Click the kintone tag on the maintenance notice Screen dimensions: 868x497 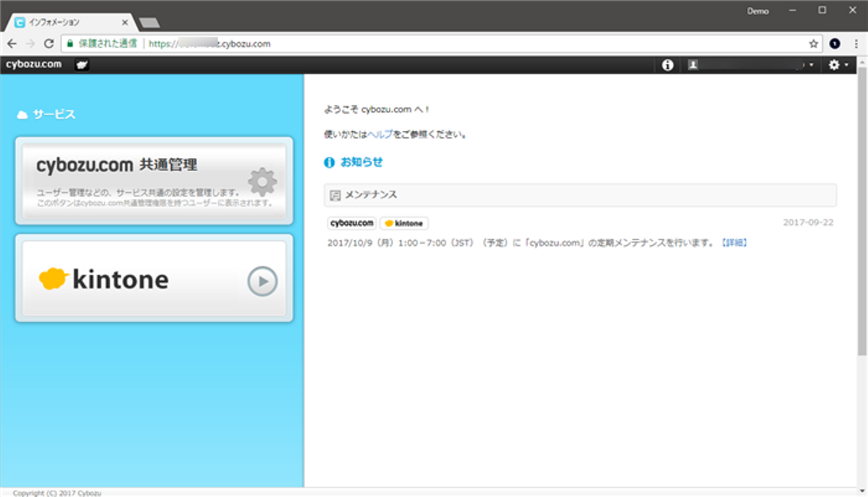tap(404, 223)
